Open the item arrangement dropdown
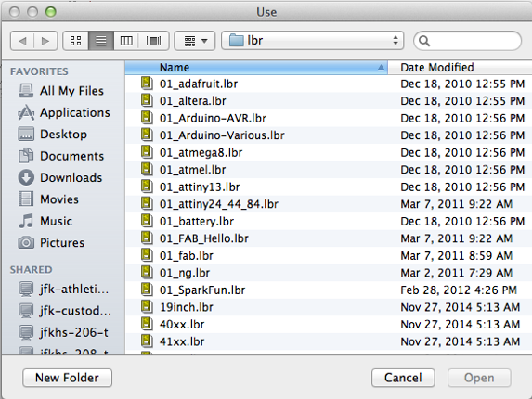The width and height of the screenshot is (532, 399). [195, 41]
